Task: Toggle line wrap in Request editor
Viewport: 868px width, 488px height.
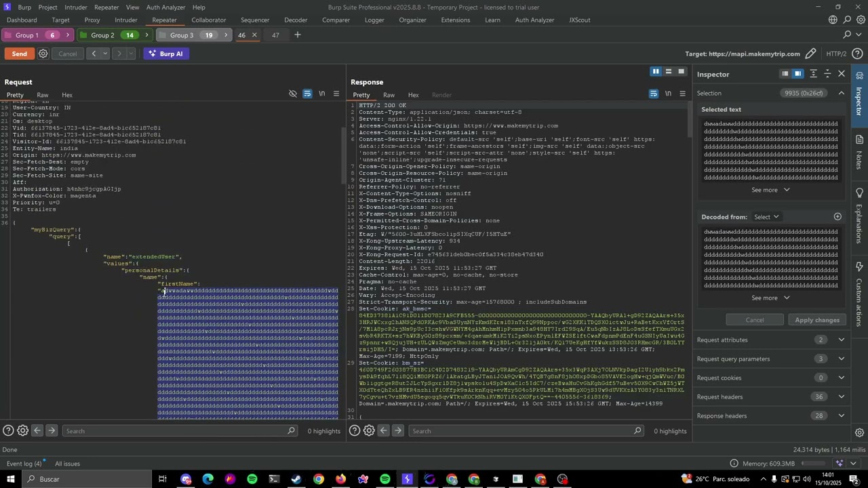Action: pos(307,94)
